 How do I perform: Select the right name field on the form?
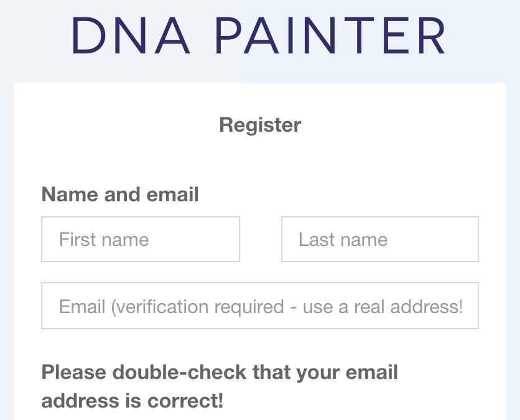pyautogui.click(x=379, y=239)
